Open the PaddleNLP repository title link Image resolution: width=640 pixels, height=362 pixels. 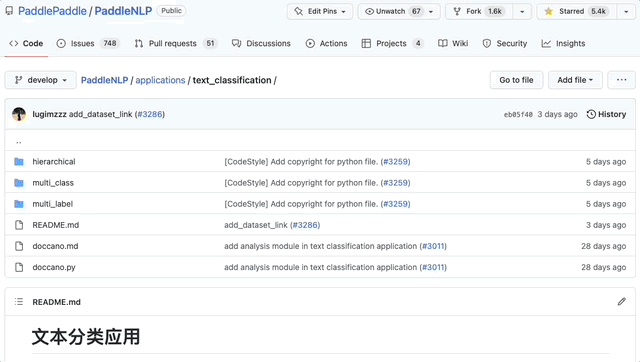[123, 11]
